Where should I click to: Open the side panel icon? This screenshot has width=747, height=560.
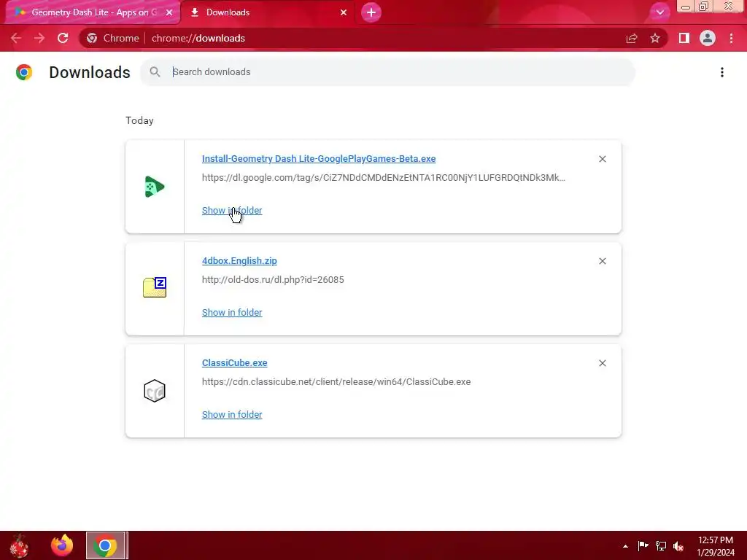[684, 38]
